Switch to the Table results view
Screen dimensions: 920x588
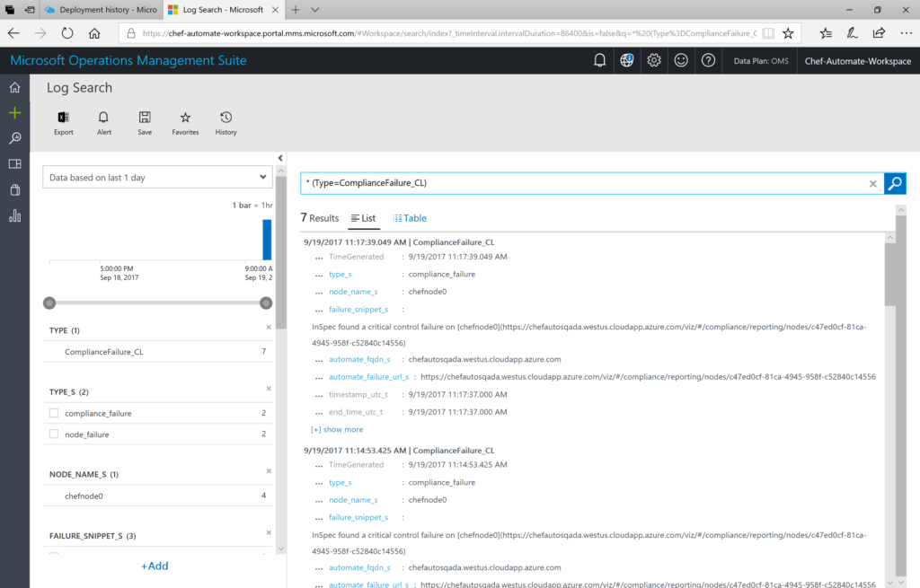[x=409, y=217]
